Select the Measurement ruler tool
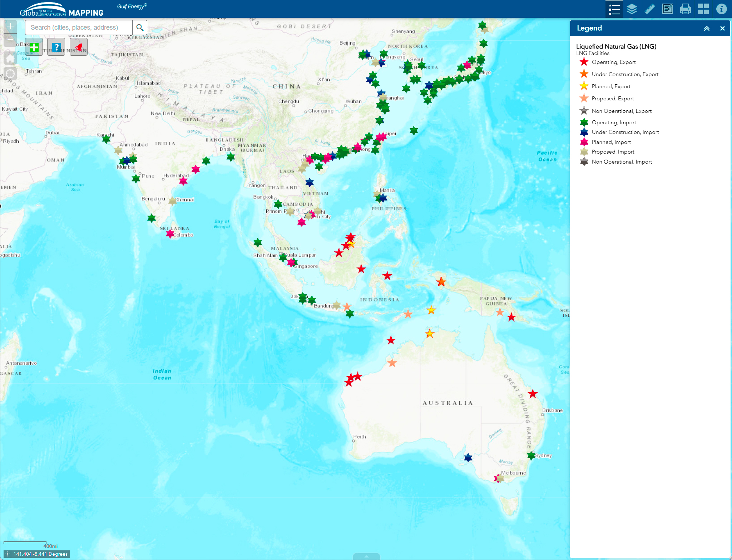The image size is (732, 560). [650, 9]
